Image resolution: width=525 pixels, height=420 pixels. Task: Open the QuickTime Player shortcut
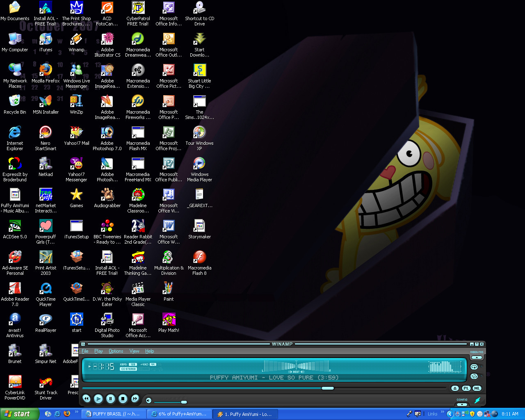(46, 294)
